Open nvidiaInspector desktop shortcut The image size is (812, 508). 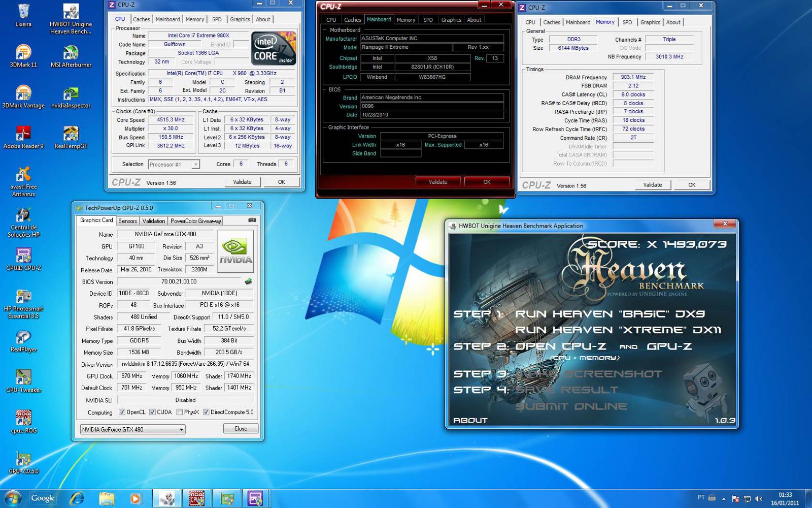click(x=71, y=97)
